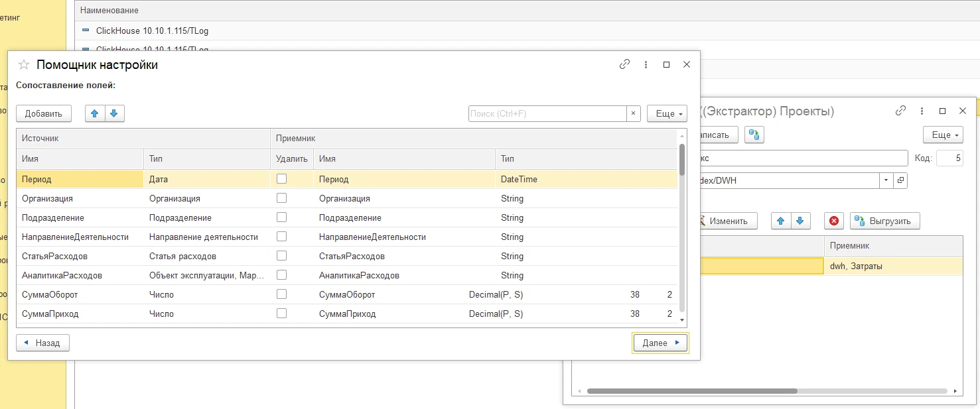Open the dropdown arrow of the DWH field
Image resolution: width=980 pixels, height=409 pixels.
(x=887, y=180)
